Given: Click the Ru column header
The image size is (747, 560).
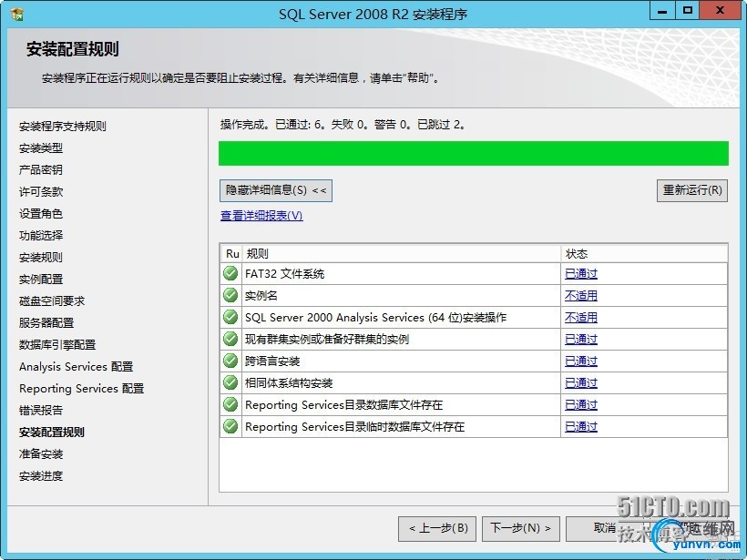Looking at the screenshot, I should tap(232, 254).
